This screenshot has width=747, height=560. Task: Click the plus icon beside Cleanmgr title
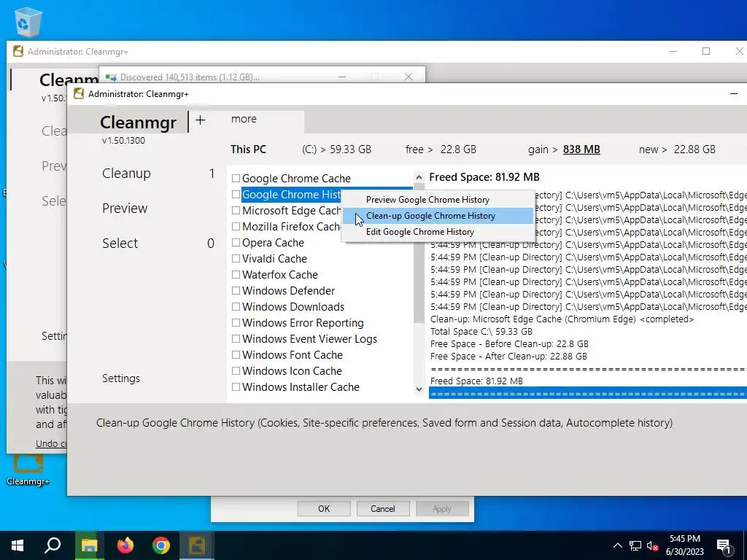(x=200, y=120)
